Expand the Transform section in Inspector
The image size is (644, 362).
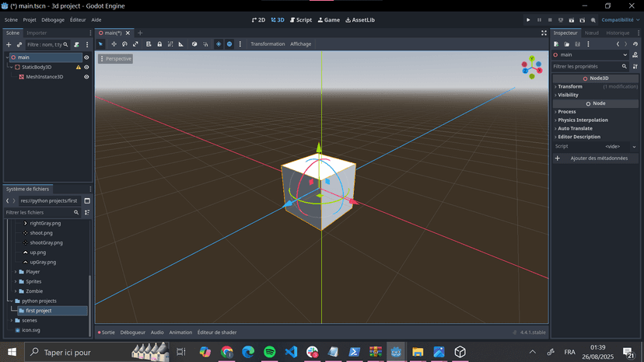click(x=570, y=86)
